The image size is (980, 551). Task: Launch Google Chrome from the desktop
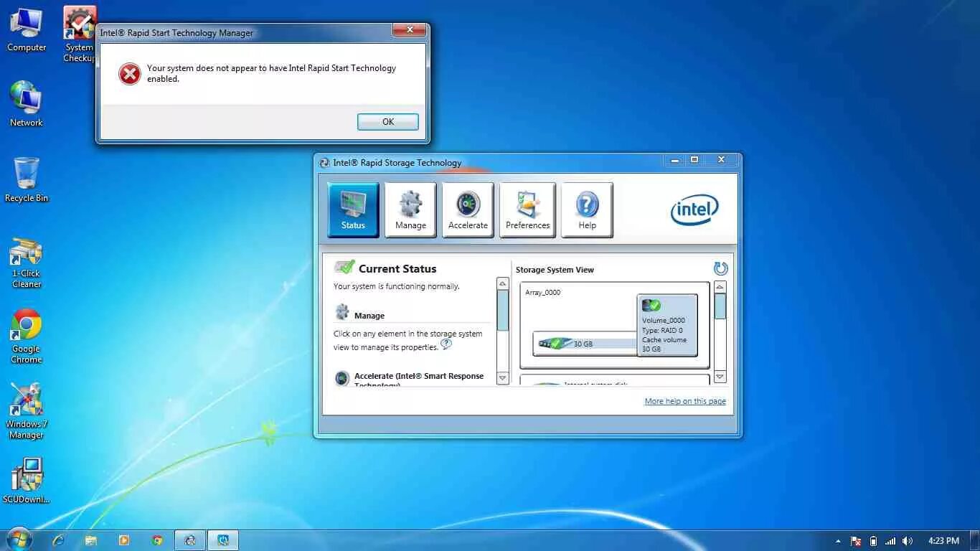[x=27, y=337]
